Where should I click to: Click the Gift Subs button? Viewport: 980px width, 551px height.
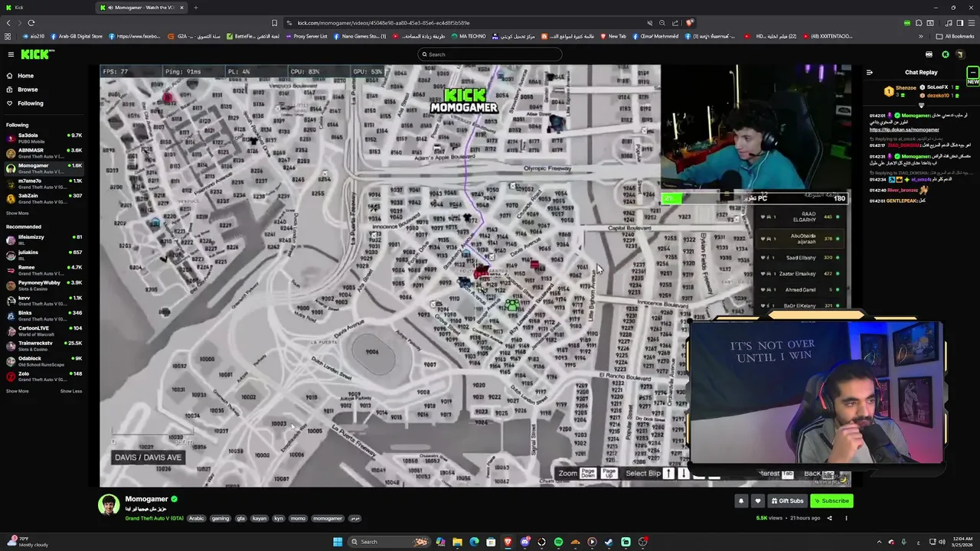point(788,501)
